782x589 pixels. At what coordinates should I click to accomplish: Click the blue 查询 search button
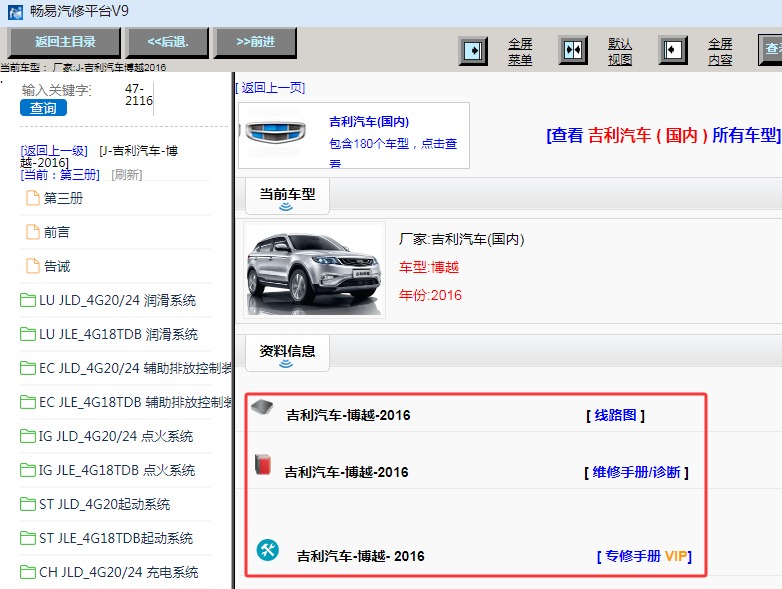(43, 108)
